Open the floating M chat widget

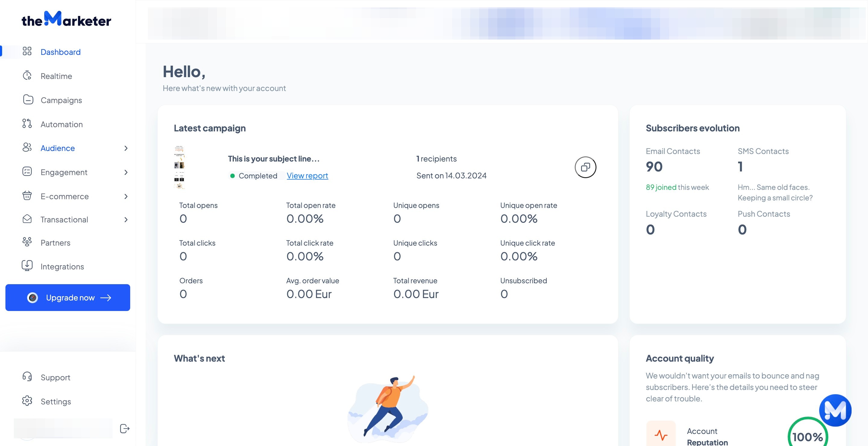pyautogui.click(x=835, y=410)
